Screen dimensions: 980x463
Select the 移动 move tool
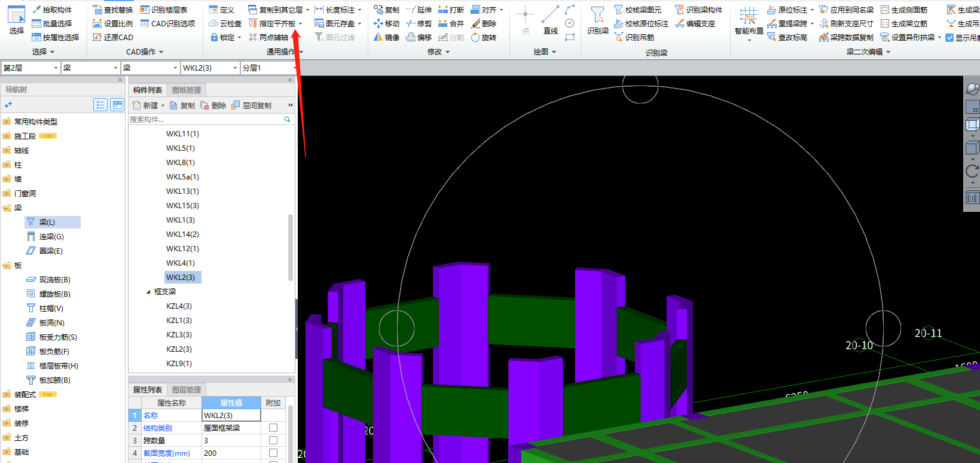(x=386, y=23)
